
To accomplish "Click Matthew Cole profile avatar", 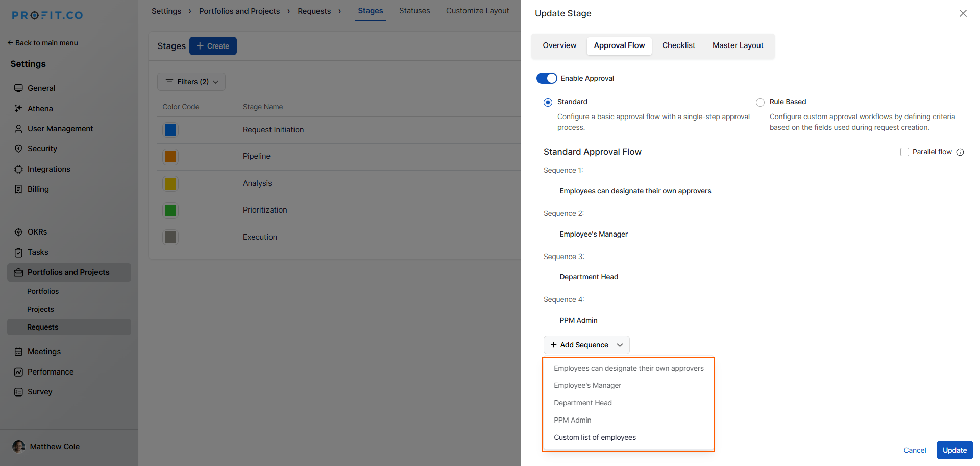I will [x=19, y=447].
